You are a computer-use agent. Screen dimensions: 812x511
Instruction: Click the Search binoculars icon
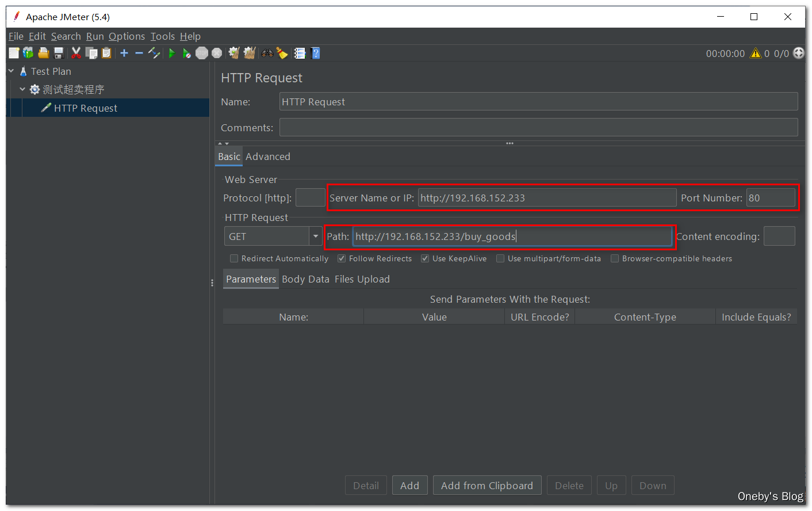(x=267, y=53)
